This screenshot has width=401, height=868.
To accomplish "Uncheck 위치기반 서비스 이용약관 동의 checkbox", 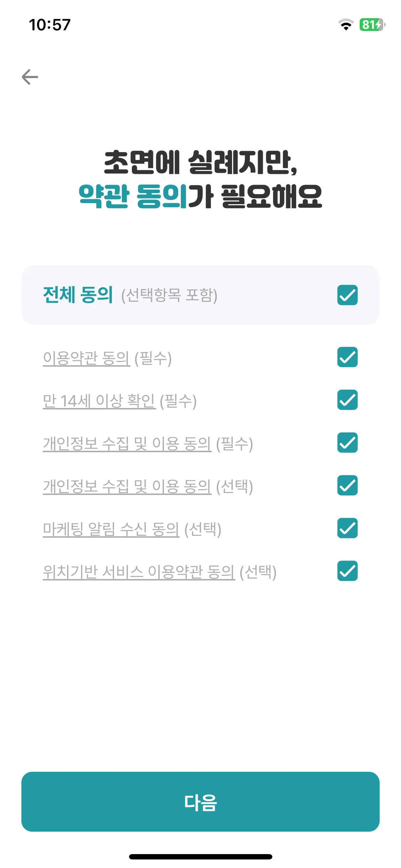I will coord(348,571).
